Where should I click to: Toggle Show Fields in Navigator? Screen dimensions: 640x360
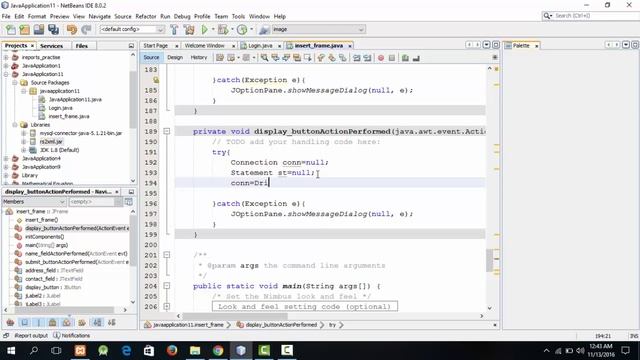(x=25, y=322)
